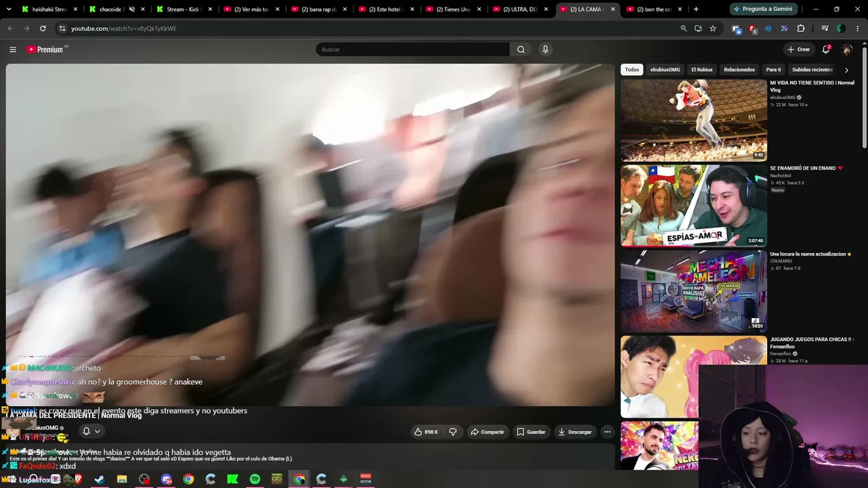Image resolution: width=868 pixels, height=488 pixels.
Task: Reload the YouTube page
Action: pyautogui.click(x=43, y=28)
